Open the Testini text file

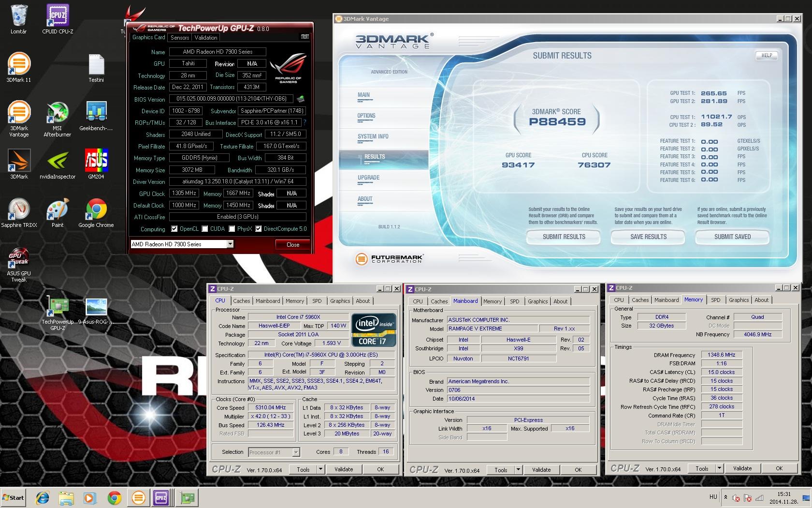[x=96, y=68]
